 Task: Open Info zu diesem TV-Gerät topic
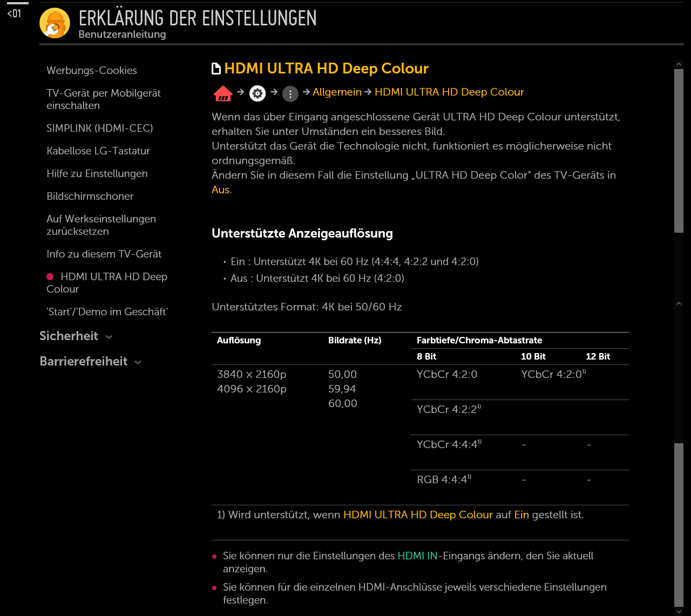click(x=104, y=254)
